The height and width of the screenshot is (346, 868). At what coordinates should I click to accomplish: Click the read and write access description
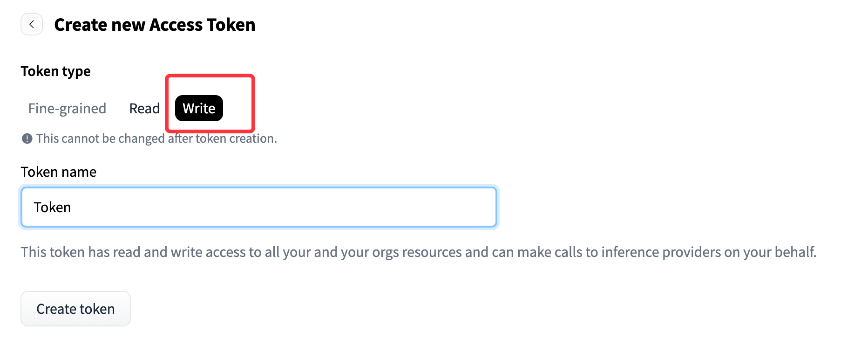point(419,252)
